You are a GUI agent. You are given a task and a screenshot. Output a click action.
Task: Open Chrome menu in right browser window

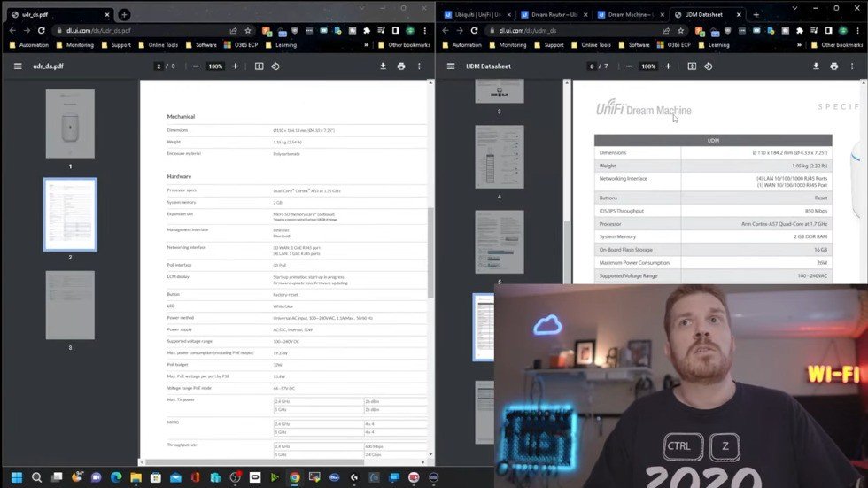tap(857, 31)
